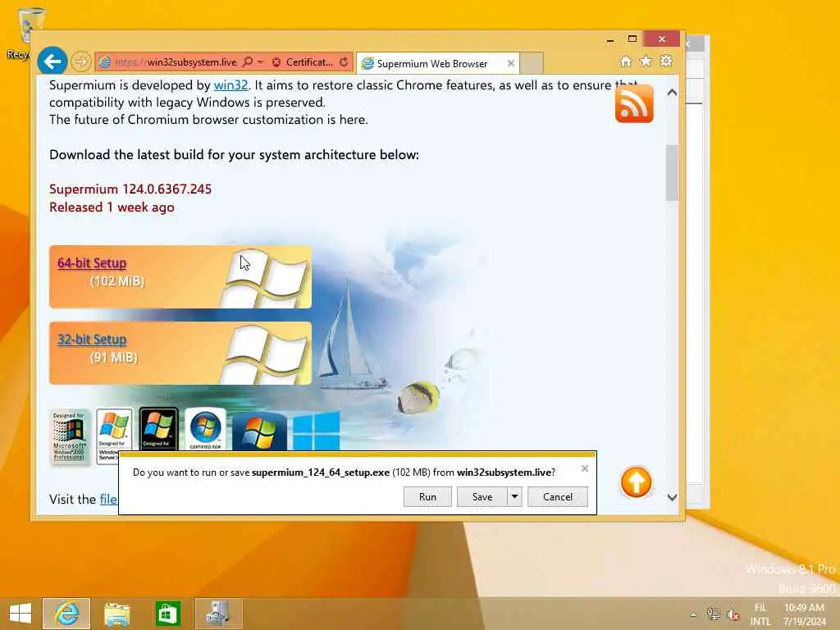Close the Supermium Web Browser tab
840x630 pixels.
(510, 63)
